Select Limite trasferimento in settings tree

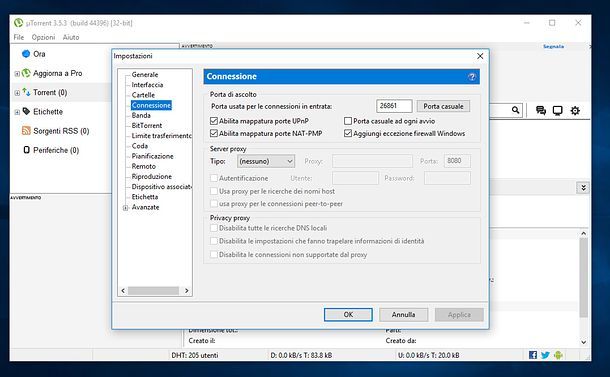161,135
